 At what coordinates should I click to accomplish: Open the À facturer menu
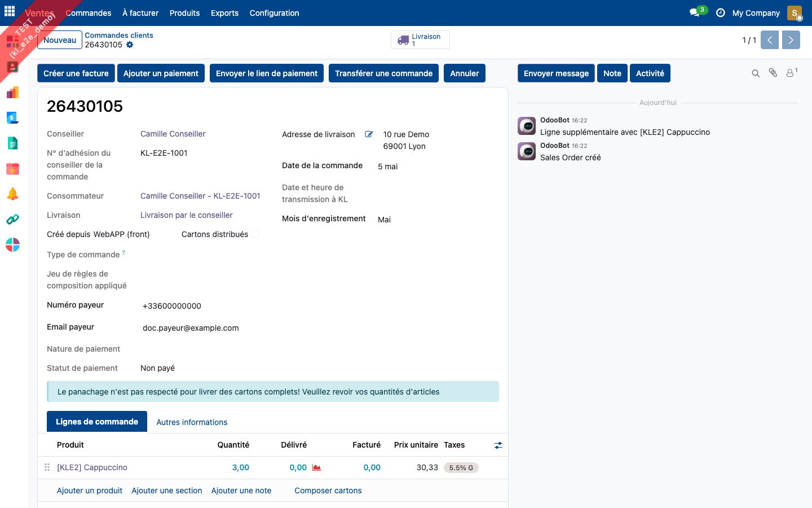[140, 13]
